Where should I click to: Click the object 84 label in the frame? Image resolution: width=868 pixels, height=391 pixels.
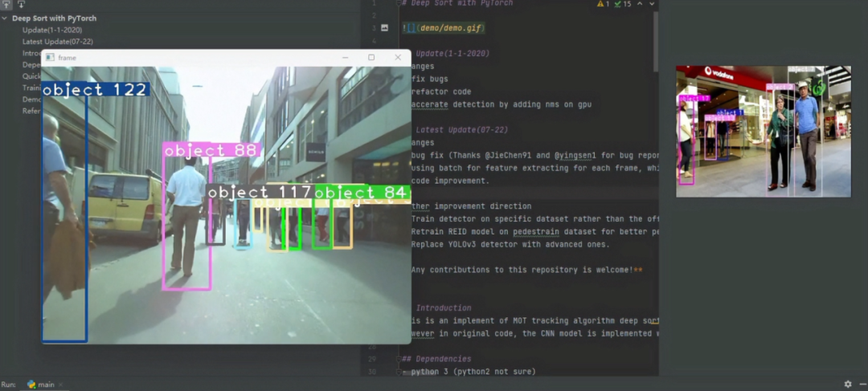point(362,192)
